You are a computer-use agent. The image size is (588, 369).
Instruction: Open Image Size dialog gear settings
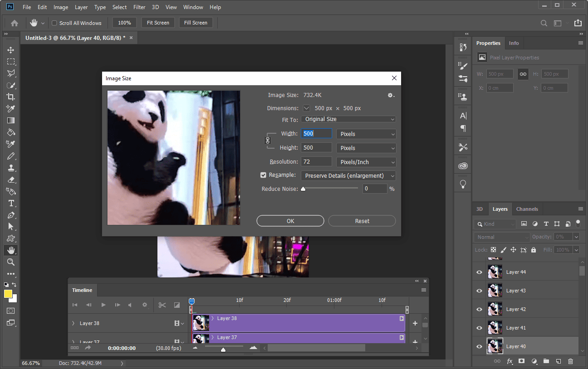[x=391, y=95]
